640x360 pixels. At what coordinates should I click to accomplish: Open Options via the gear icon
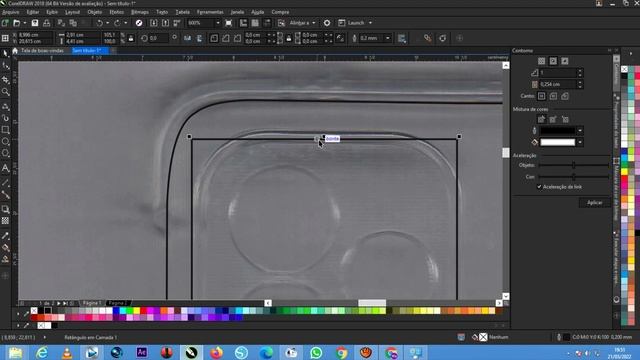click(x=327, y=23)
